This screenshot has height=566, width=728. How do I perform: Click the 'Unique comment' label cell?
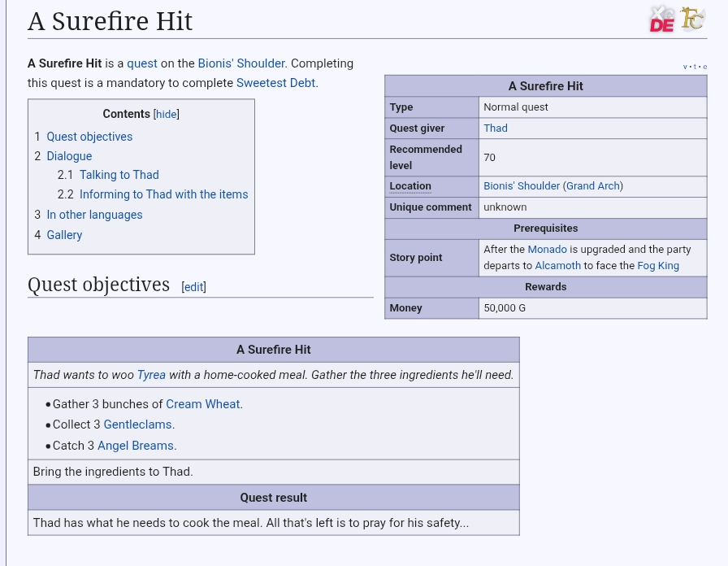(431, 207)
